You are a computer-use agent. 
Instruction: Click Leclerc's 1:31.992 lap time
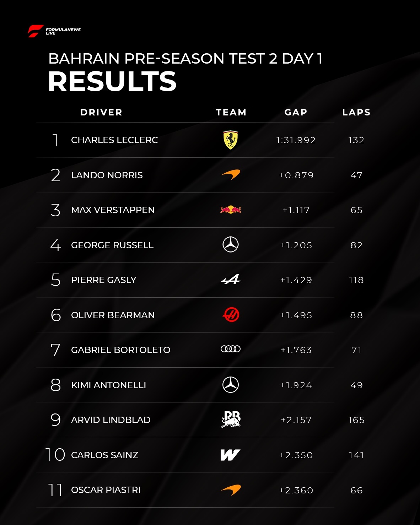pos(296,140)
